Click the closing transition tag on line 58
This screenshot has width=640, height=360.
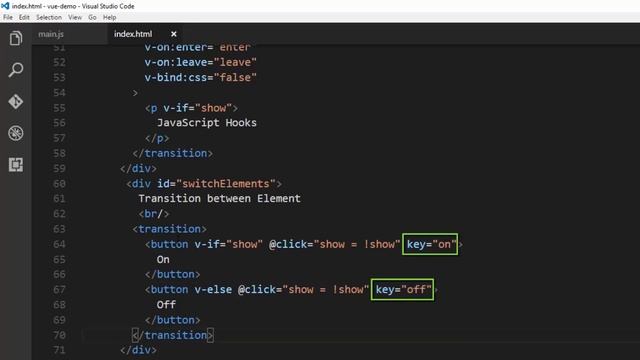point(172,153)
